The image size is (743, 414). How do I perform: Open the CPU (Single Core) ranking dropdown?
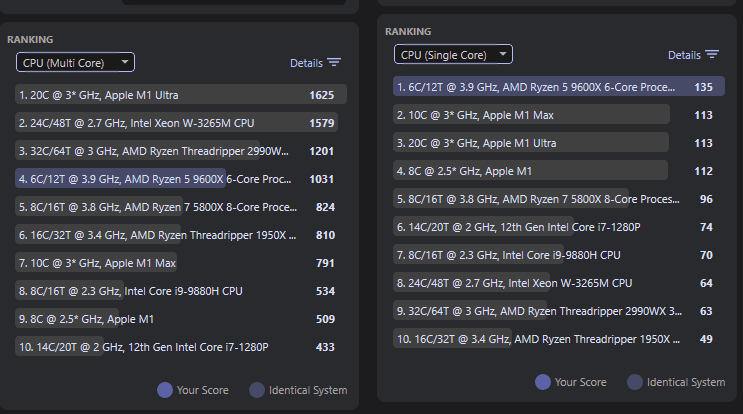tap(453, 54)
